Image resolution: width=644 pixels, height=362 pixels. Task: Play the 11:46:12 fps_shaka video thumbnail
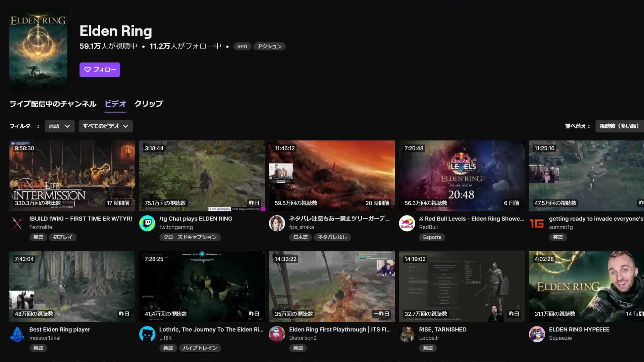pyautogui.click(x=332, y=176)
